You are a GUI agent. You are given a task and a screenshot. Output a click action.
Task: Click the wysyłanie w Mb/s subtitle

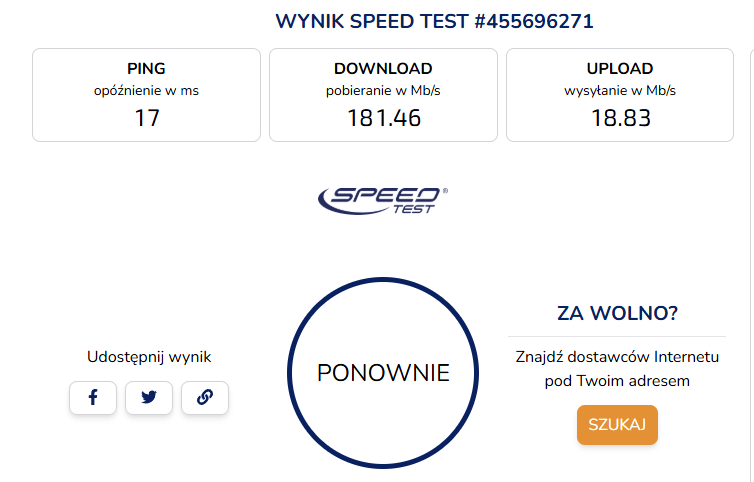(620, 91)
